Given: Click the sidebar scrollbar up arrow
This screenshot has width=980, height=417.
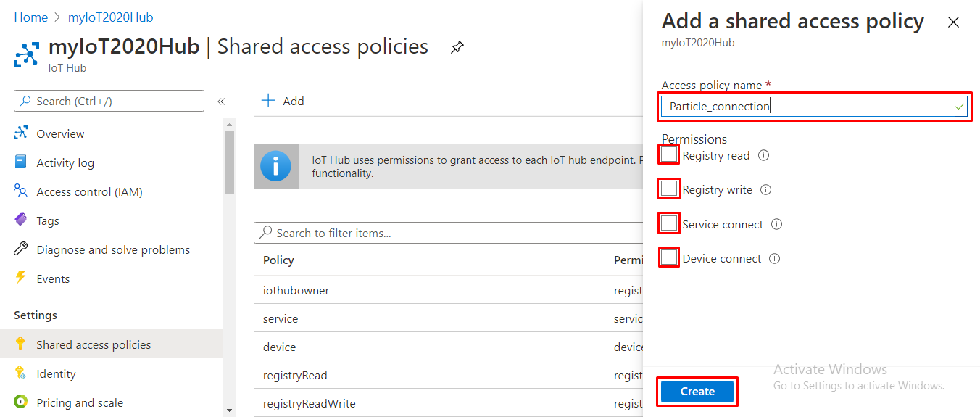Looking at the screenshot, I should pos(229,123).
